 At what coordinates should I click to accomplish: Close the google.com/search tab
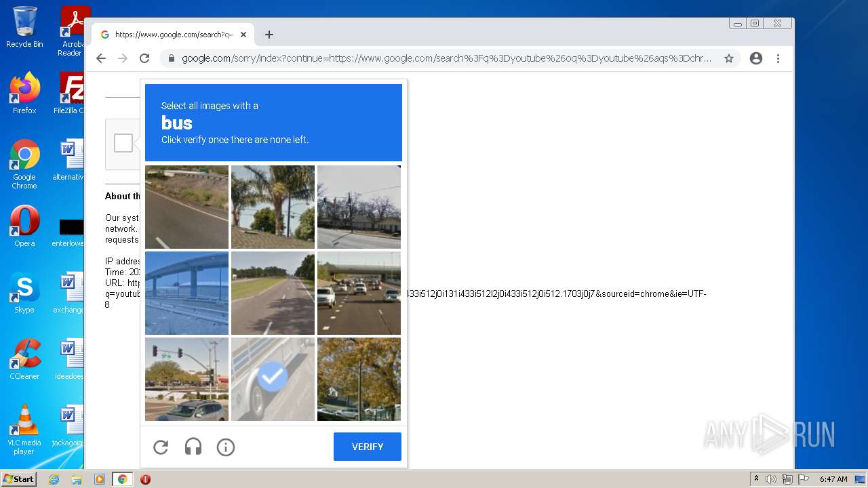pyautogui.click(x=243, y=35)
